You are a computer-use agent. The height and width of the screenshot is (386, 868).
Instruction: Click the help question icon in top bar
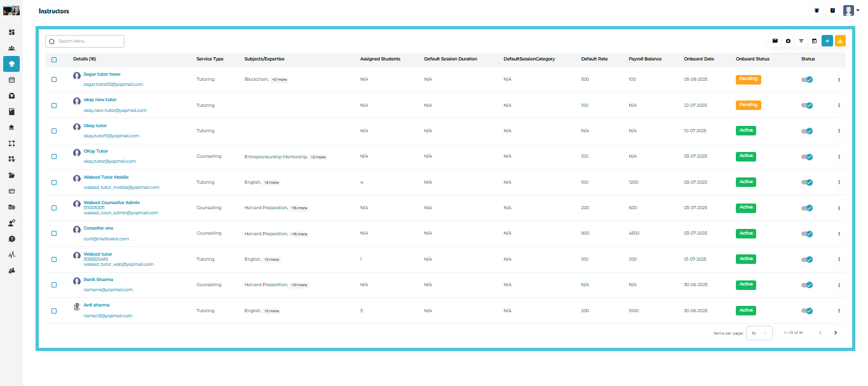point(832,11)
